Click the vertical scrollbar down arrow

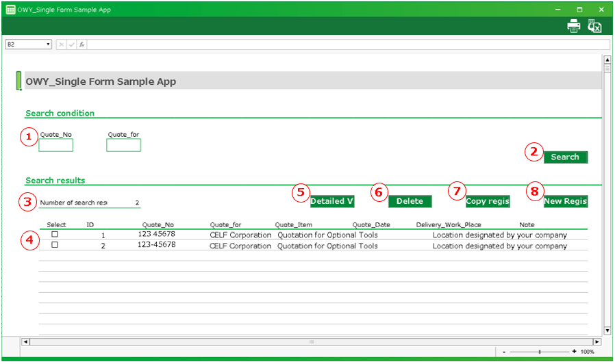click(x=607, y=330)
